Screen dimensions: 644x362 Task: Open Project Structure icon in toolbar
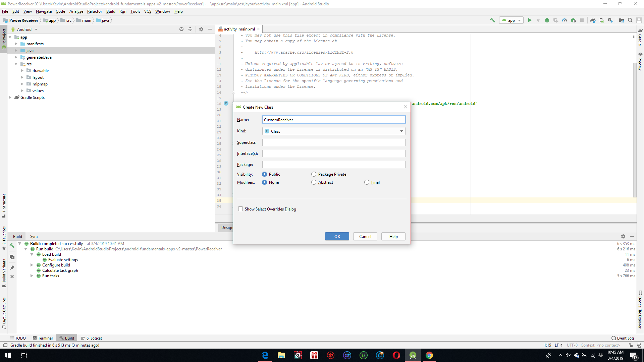click(622, 20)
